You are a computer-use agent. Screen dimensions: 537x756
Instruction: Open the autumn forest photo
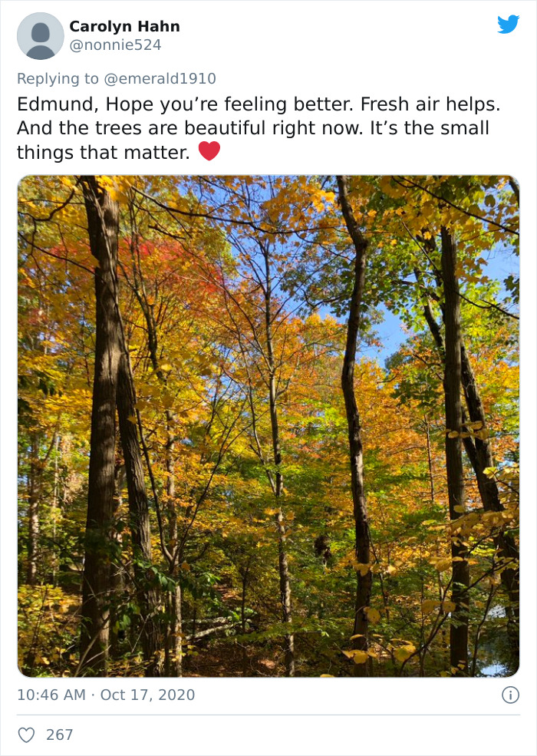[x=268, y=426]
